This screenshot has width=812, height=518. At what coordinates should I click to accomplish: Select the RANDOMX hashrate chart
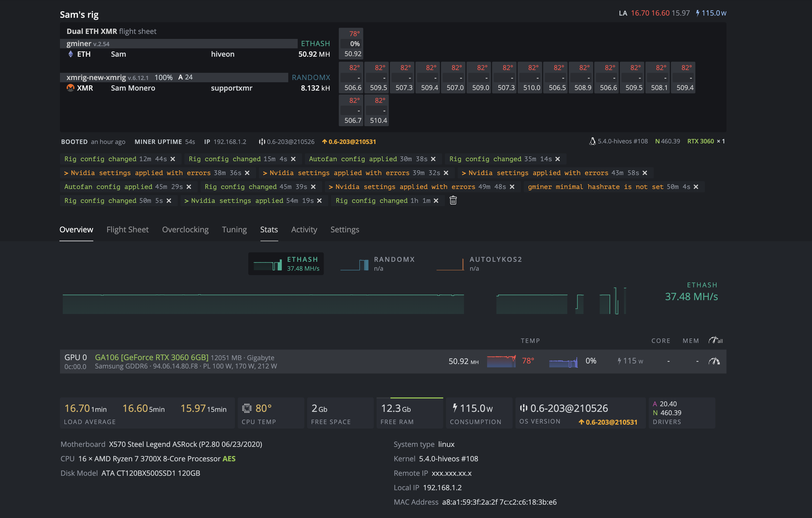(378, 263)
